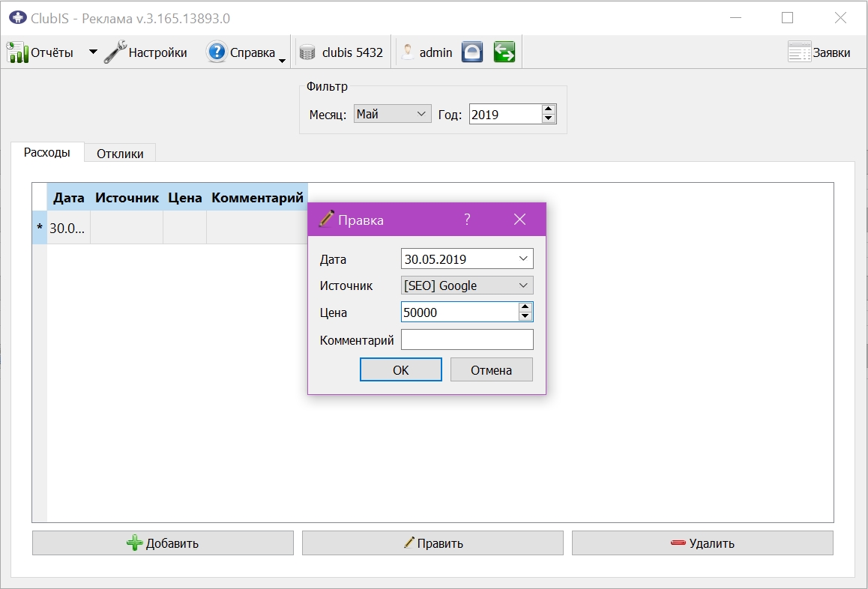Image resolution: width=868 pixels, height=589 pixels.
Task: Click the admin user item
Action: (x=427, y=52)
